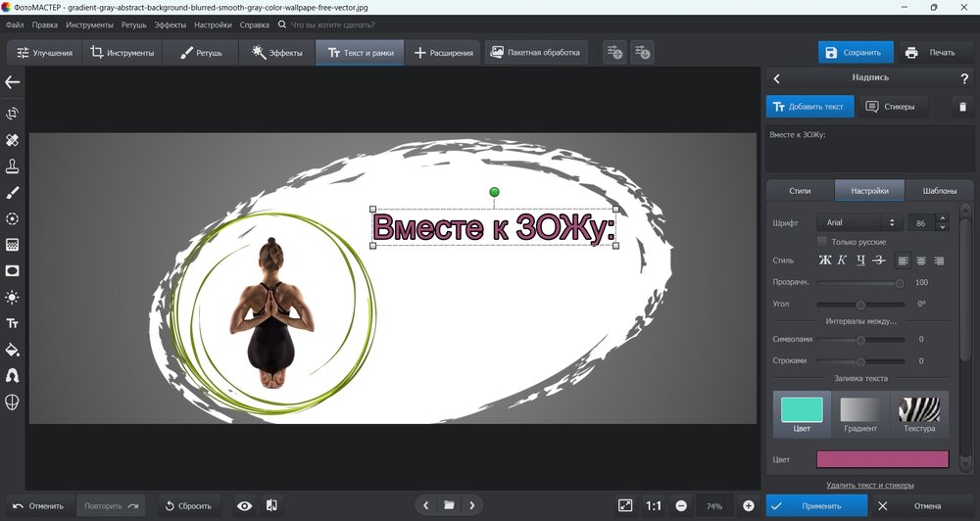Image resolution: width=980 pixels, height=521 pixels.
Task: Toggle bold text style (Ж)
Action: [824, 260]
